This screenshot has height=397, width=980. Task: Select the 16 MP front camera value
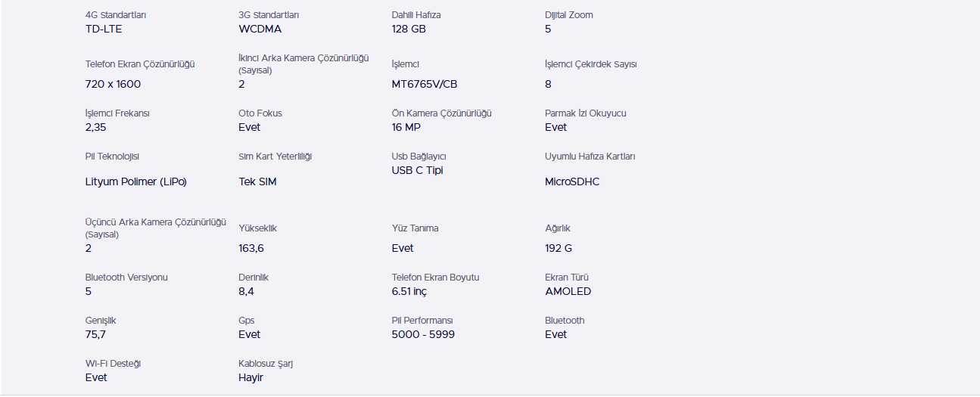tap(406, 127)
